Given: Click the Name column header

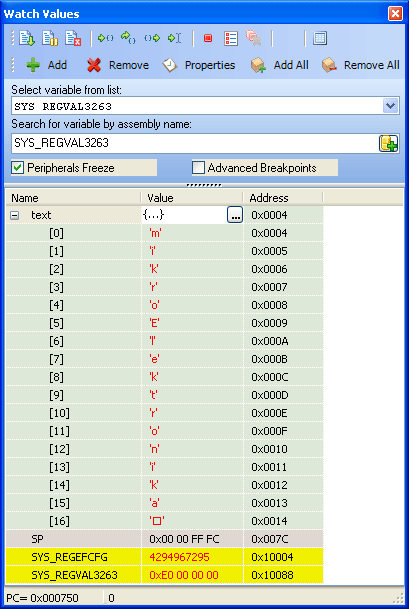Looking at the screenshot, I should coord(73,198).
